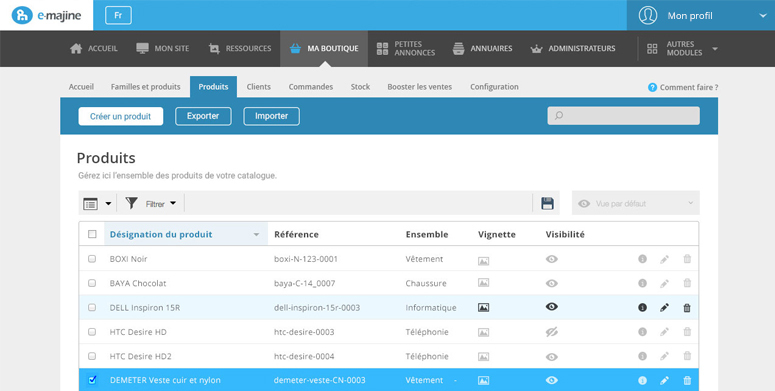
Task: Click the Exporter button
Action: coord(203,116)
